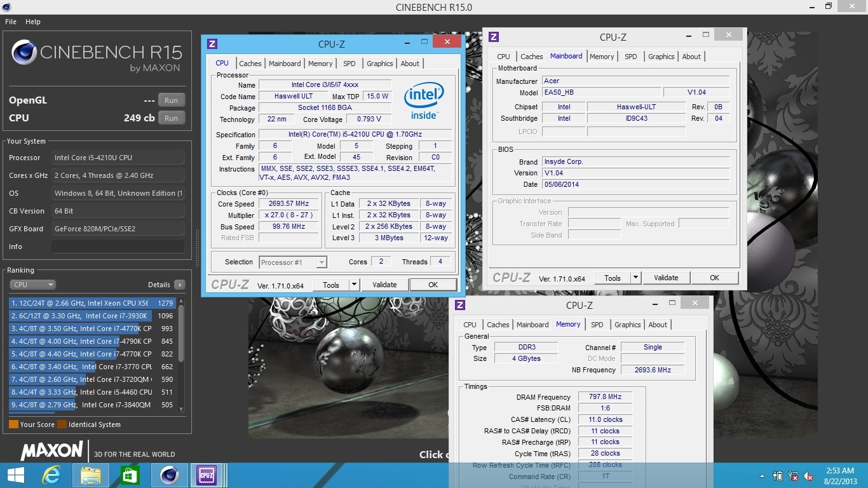Screen dimensions: 868x488
Task: Run the CPU benchmark
Action: coord(172,118)
